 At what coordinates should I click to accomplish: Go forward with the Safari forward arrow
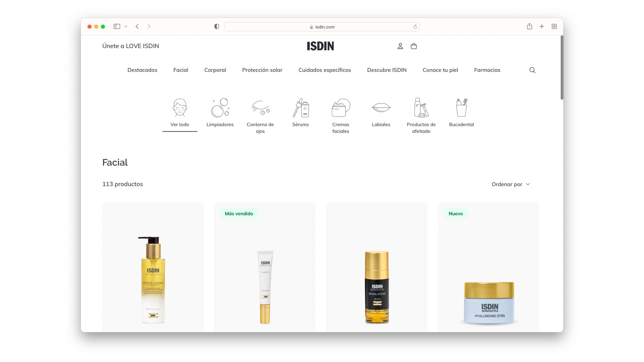point(149,26)
